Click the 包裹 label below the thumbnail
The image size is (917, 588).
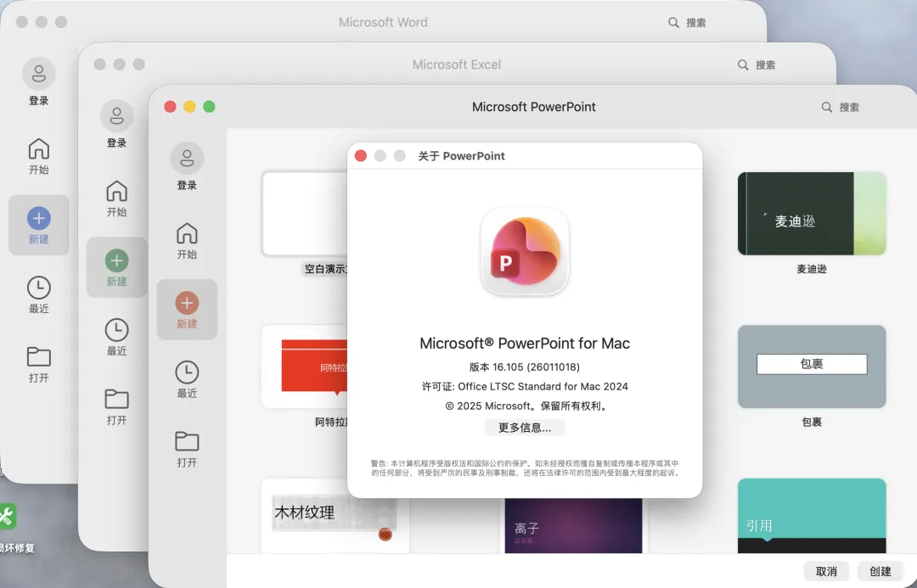point(812,422)
